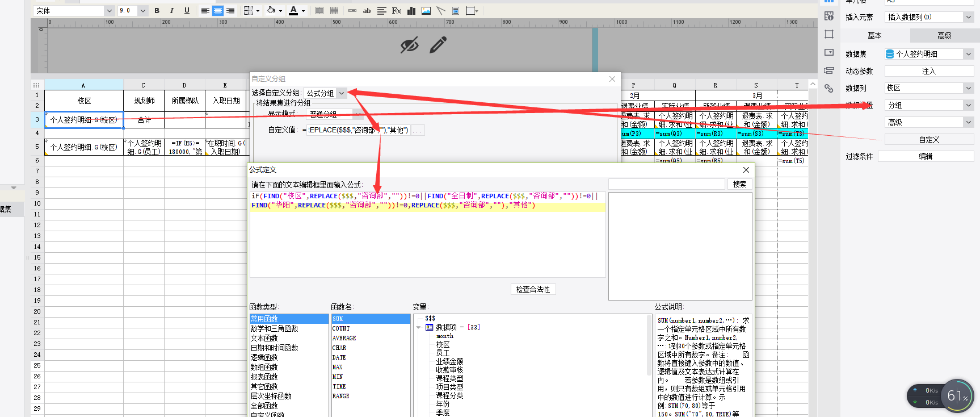Viewport: 980px width, 417px height.
Task: Toggle the hidden eye icon in header area
Action: point(409,44)
